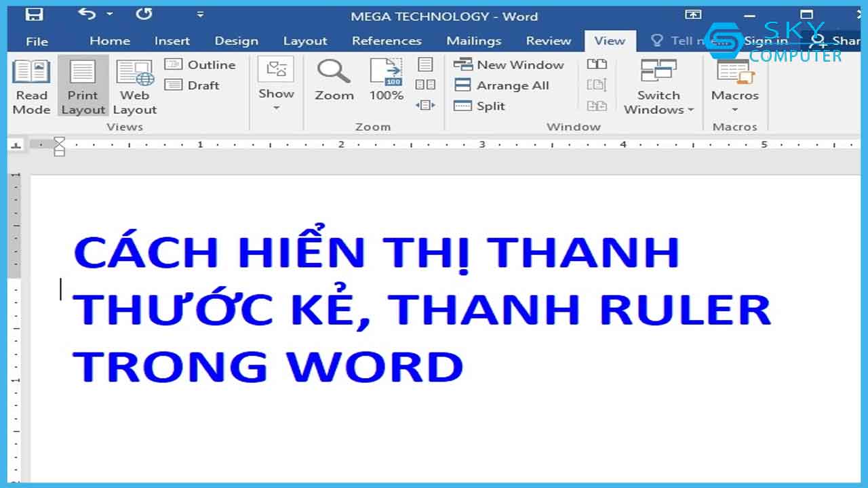Click the Macros clipboard icon

(735, 73)
